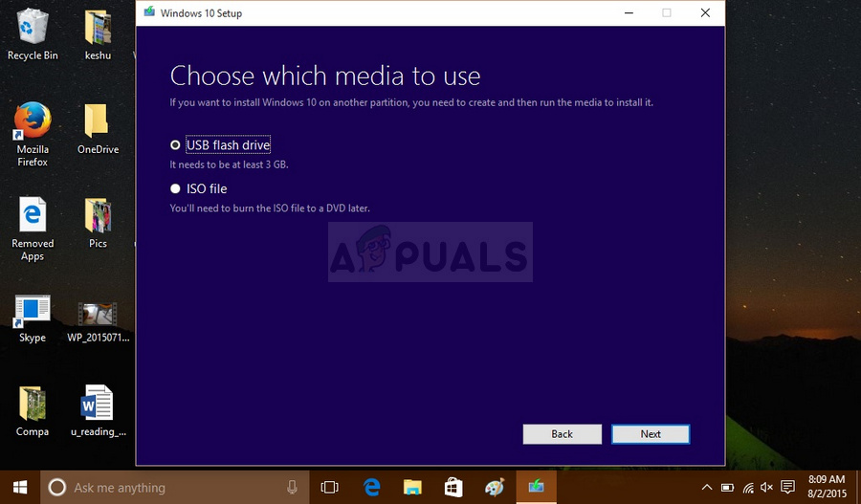Launch the Mozilla Firefox desktop shortcut
The image size is (861, 504).
pyautogui.click(x=33, y=135)
